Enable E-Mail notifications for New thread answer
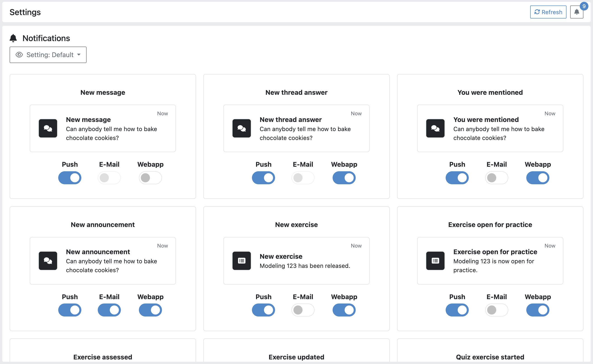 (303, 178)
